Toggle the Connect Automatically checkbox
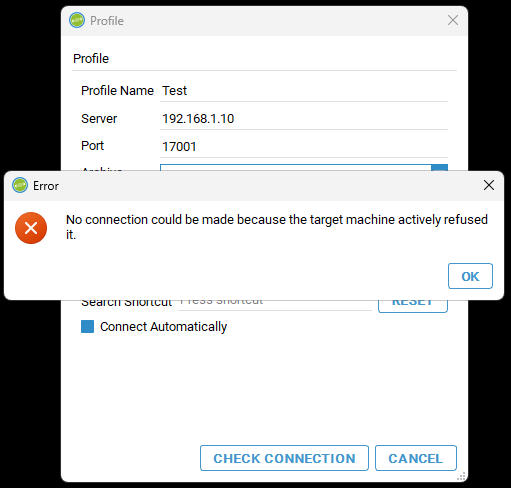The width and height of the screenshot is (511, 488). [87, 327]
